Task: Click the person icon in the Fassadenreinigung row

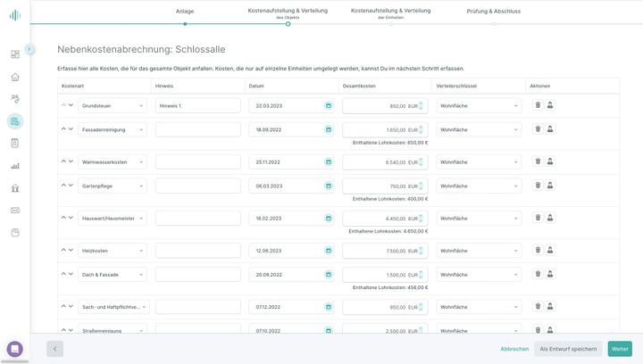Action: (x=550, y=129)
